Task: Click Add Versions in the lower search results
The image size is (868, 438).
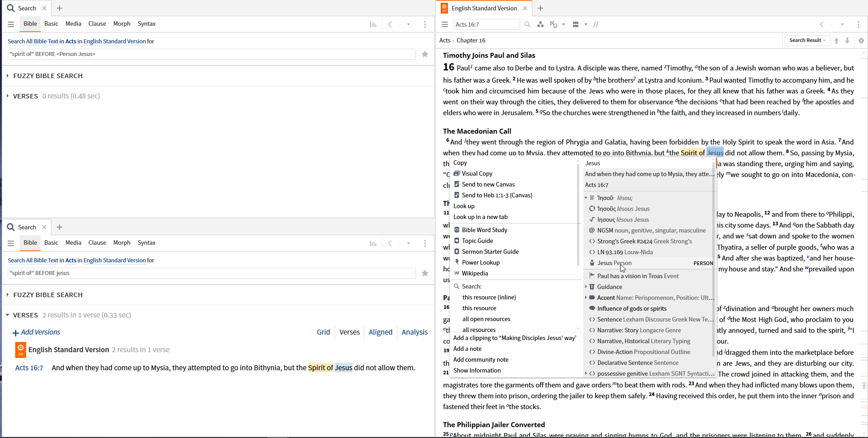Action: (x=37, y=333)
